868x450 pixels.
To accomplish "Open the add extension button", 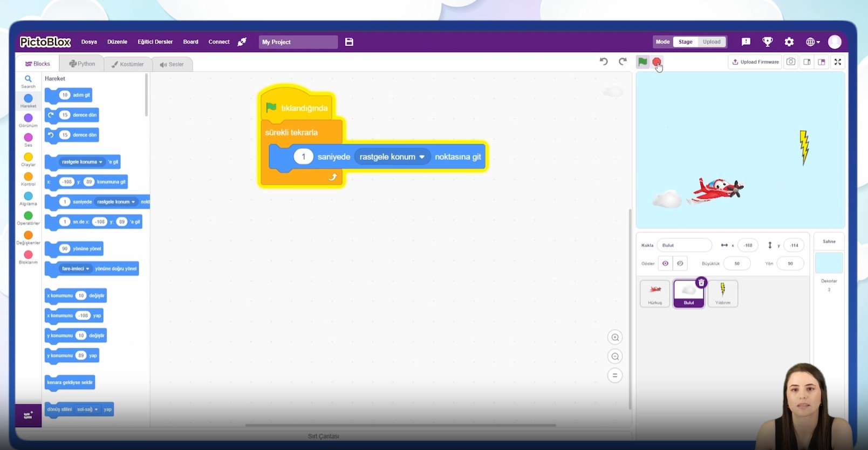I will tap(28, 415).
